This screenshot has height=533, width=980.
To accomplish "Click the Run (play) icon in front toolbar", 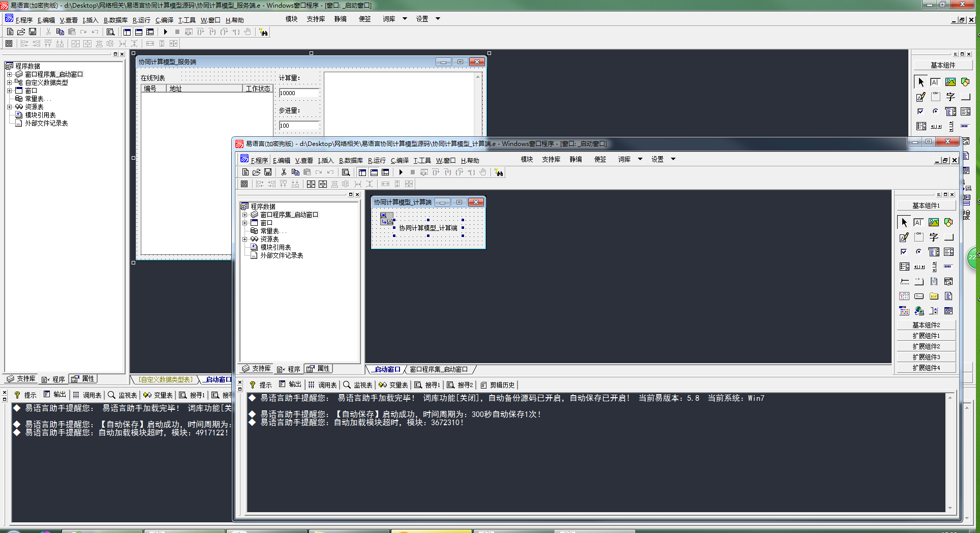I will click(401, 172).
